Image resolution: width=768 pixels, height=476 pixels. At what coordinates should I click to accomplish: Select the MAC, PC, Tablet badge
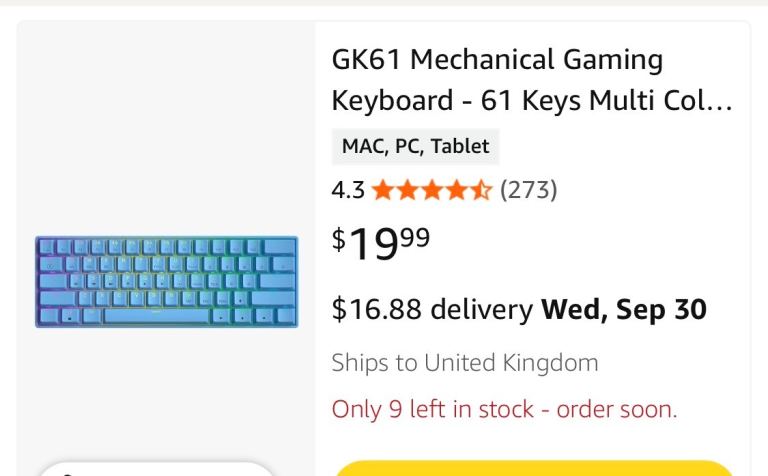(415, 146)
